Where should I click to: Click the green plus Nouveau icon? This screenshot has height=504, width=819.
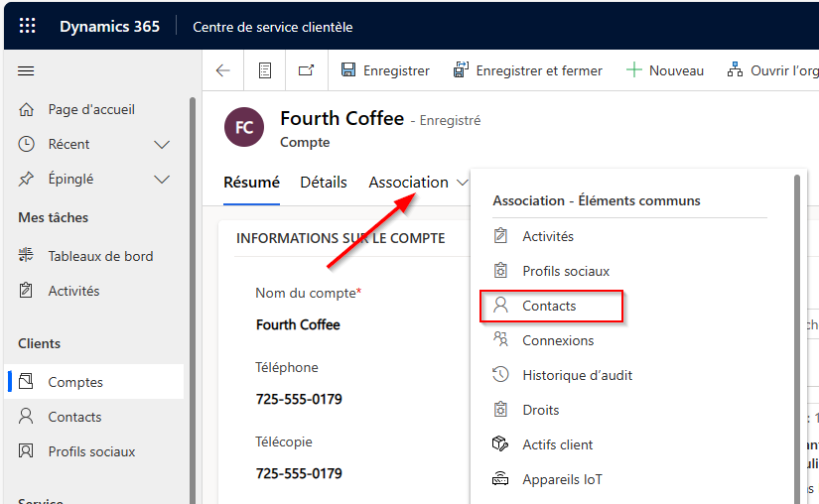(633, 69)
